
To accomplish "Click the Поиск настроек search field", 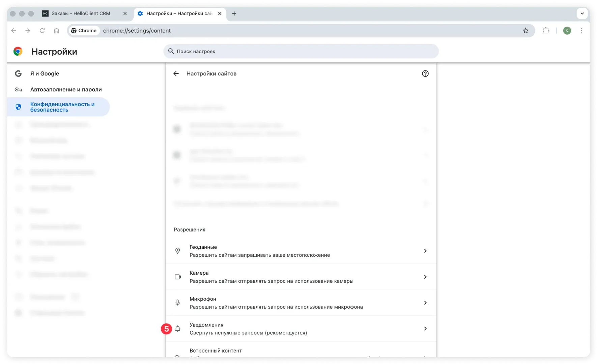I will click(300, 51).
